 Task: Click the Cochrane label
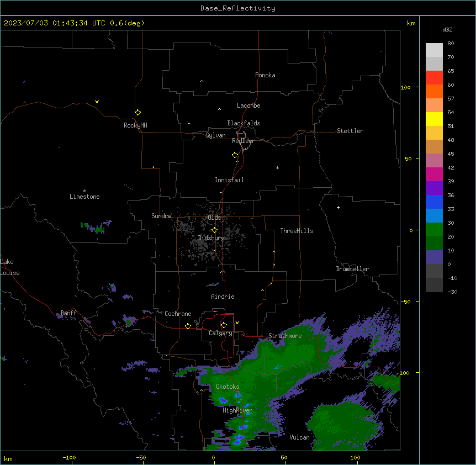[x=178, y=314]
